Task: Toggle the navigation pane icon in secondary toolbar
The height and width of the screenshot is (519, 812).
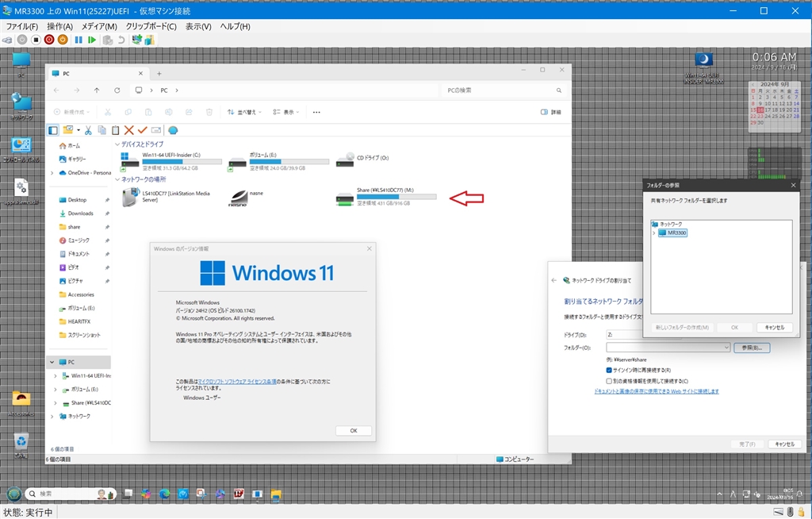Action: (x=53, y=130)
